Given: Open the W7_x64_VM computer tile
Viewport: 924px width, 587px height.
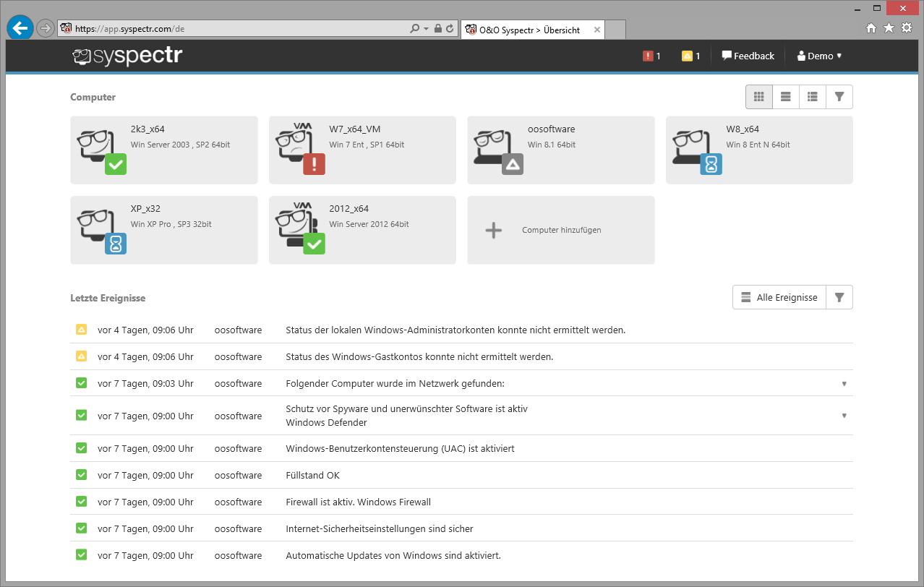Looking at the screenshot, I should pos(362,150).
